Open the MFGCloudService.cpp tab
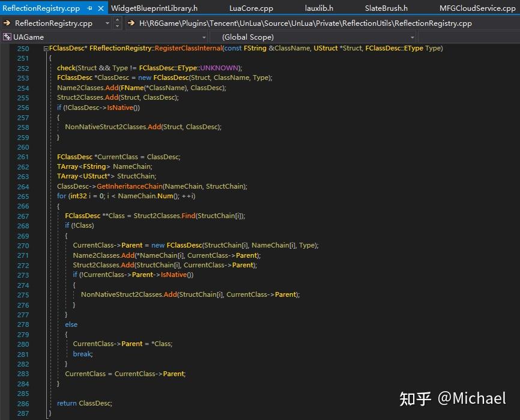 tap(477, 8)
